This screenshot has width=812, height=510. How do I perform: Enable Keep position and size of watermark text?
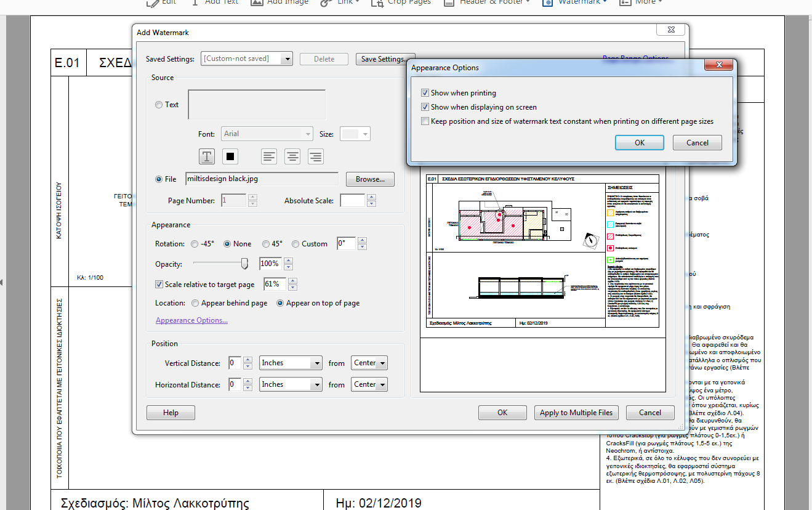point(425,121)
